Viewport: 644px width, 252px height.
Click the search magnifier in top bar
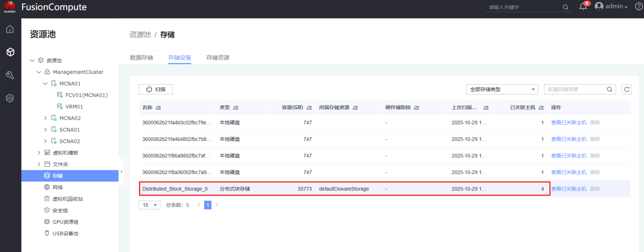point(566,7)
